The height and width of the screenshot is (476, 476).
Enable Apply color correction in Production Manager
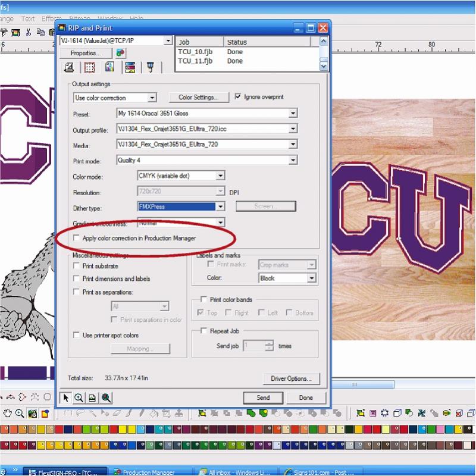(76, 237)
